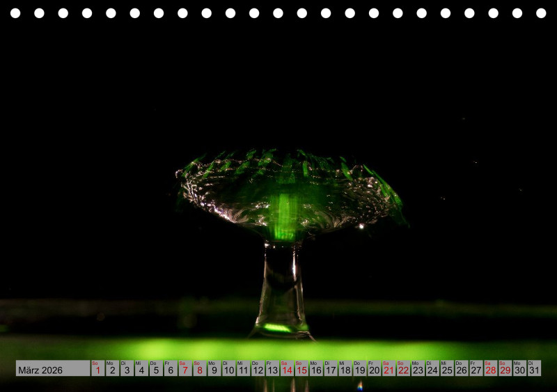Click red Sunday 29 cell
Screen dimensions: 557x392
505,369
